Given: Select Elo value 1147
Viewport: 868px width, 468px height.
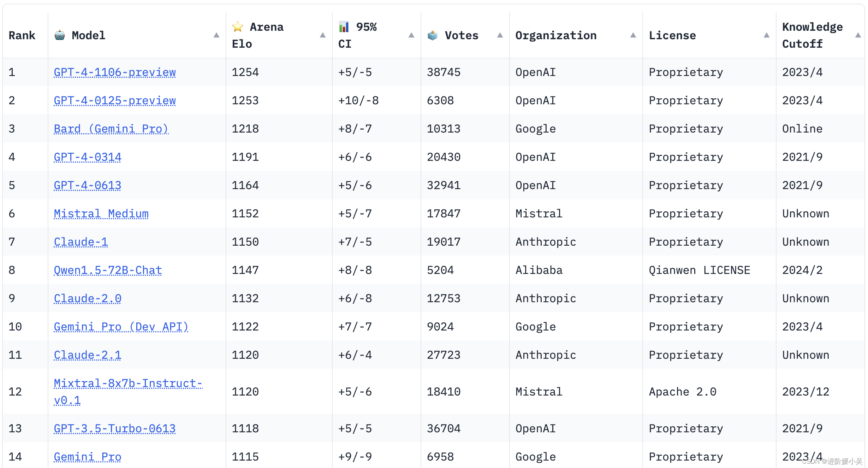Looking at the screenshot, I should [x=245, y=270].
